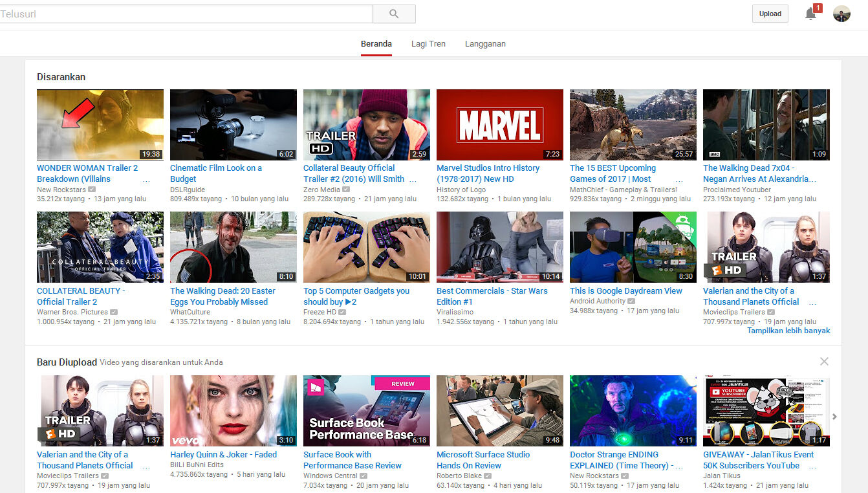Open the Walking Dead Easter Eggs thumbnail
Viewport: 868px width, 493px height.
233,247
